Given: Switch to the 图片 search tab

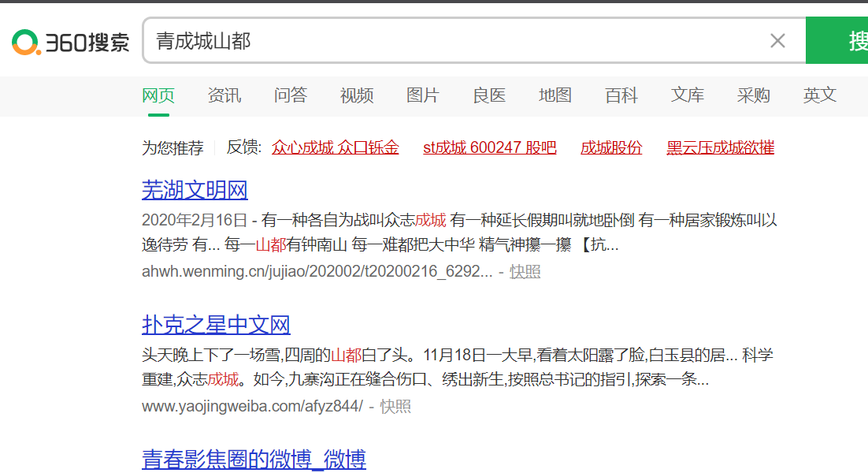Looking at the screenshot, I should 423,95.
